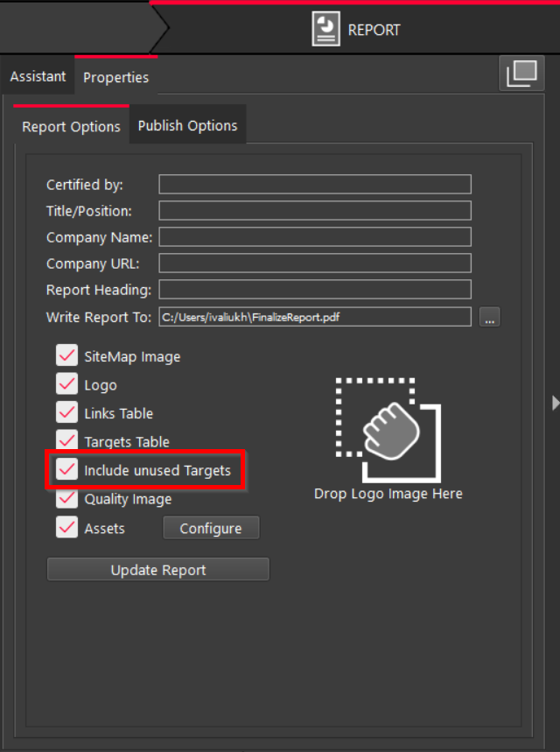The width and height of the screenshot is (560, 752).
Task: Click the Certified by text field
Action: (x=315, y=185)
